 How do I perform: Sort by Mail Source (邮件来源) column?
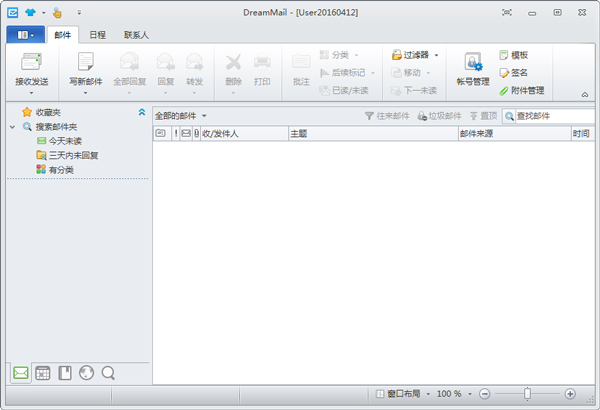pos(515,134)
